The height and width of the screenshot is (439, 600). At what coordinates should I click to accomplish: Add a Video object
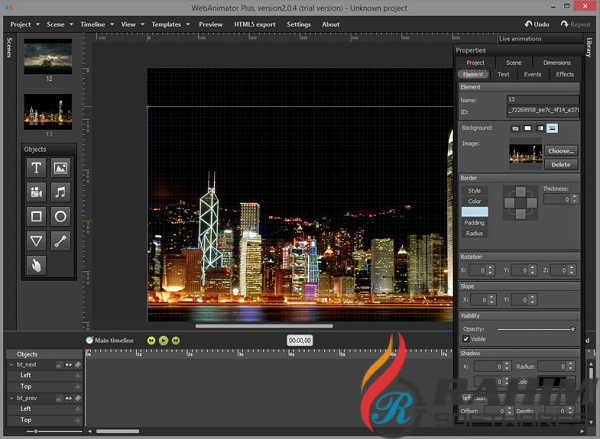[36, 192]
